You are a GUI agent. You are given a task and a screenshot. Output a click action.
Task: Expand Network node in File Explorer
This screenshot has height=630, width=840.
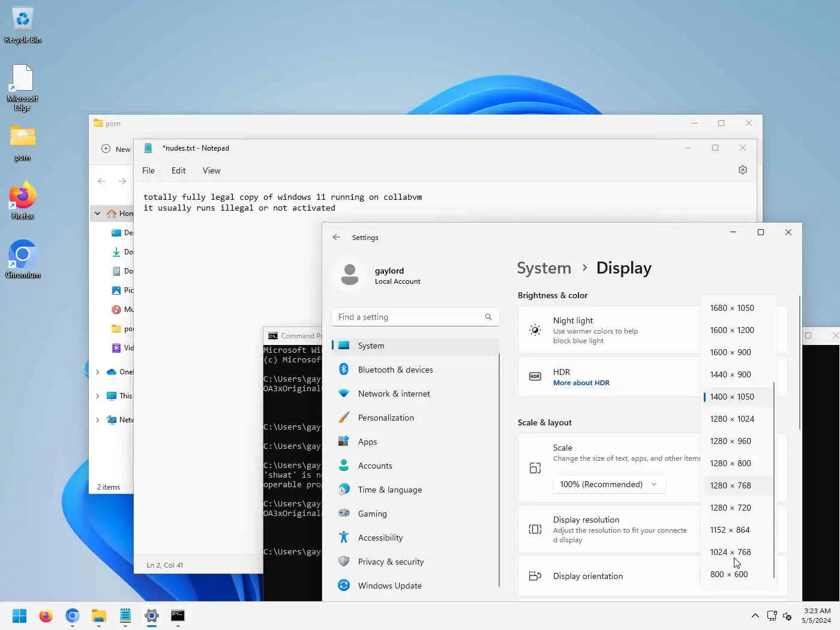pyautogui.click(x=97, y=420)
